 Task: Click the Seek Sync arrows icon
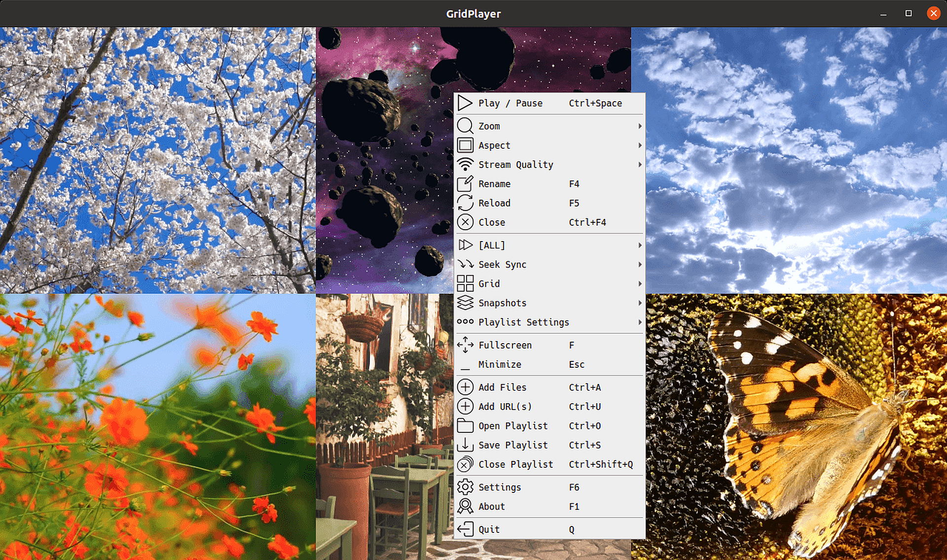[x=465, y=264]
